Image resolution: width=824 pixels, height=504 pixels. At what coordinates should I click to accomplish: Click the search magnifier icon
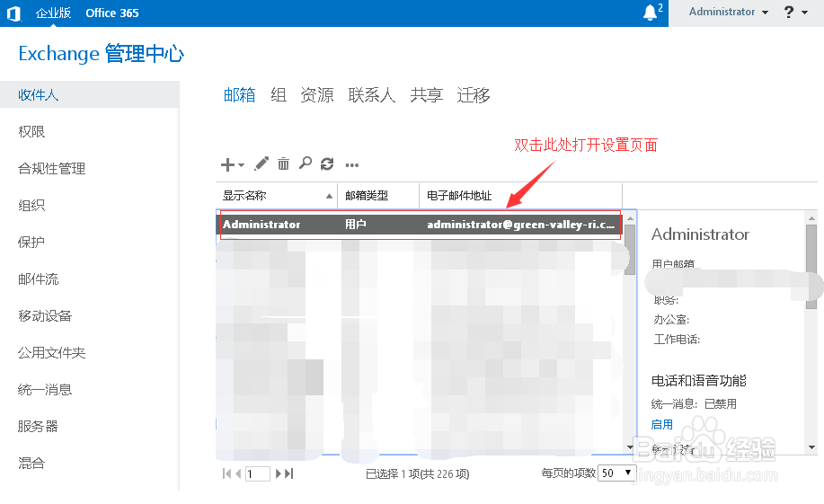pyautogui.click(x=306, y=164)
